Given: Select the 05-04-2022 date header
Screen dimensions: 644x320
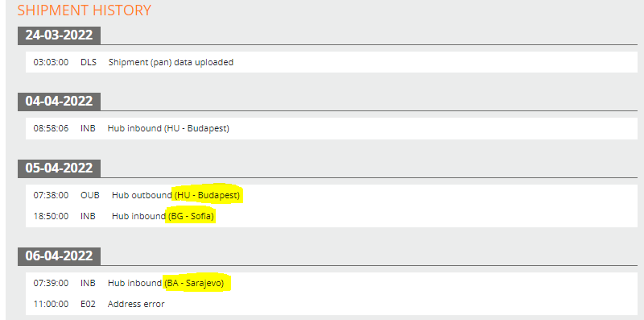Looking at the screenshot, I should pos(59,168).
